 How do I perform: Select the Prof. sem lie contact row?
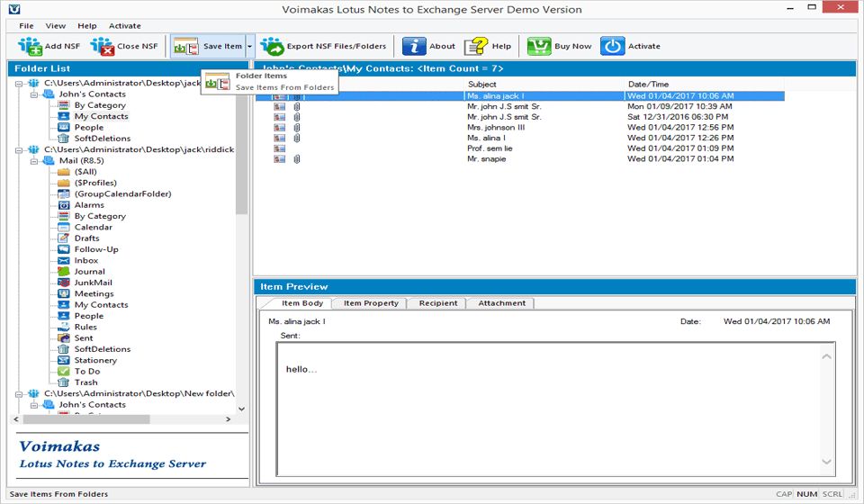point(520,148)
